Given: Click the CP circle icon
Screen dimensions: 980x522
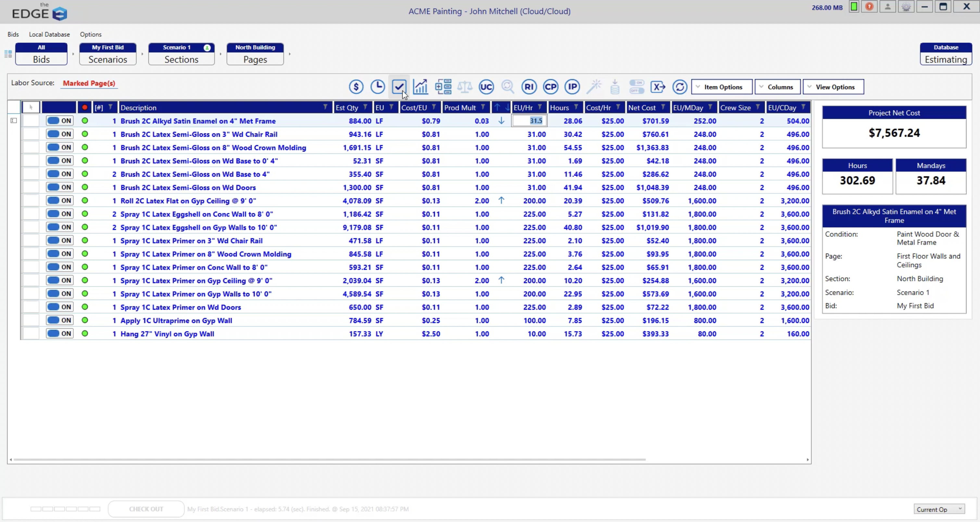Looking at the screenshot, I should tap(550, 87).
